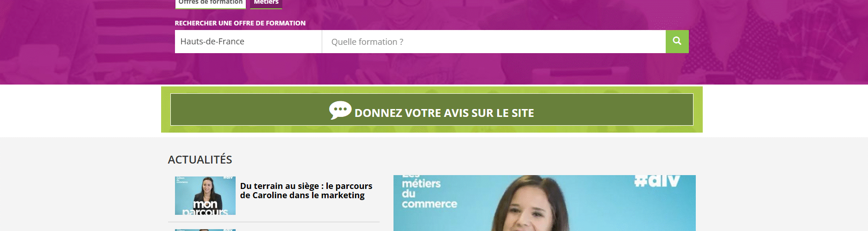Click the 'mon parcours' overlay on Caroline's thumbnail
The width and height of the screenshot is (868, 231).
click(x=205, y=207)
